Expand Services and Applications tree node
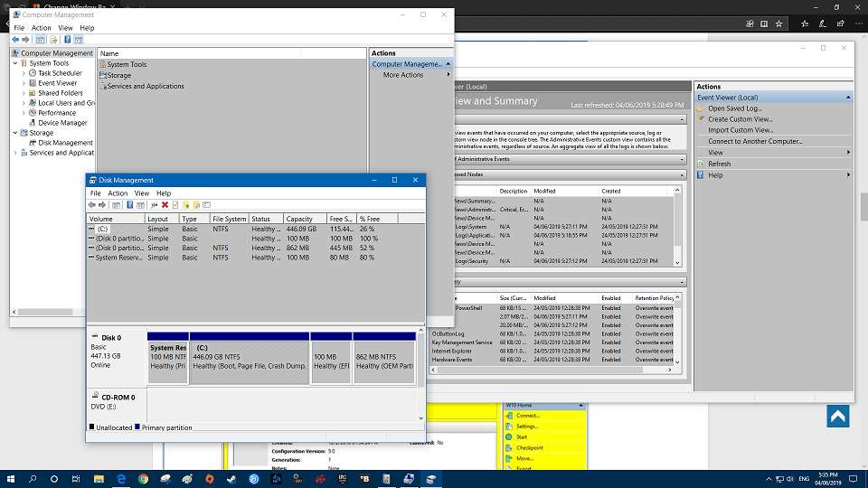The height and width of the screenshot is (488, 868). (15, 153)
